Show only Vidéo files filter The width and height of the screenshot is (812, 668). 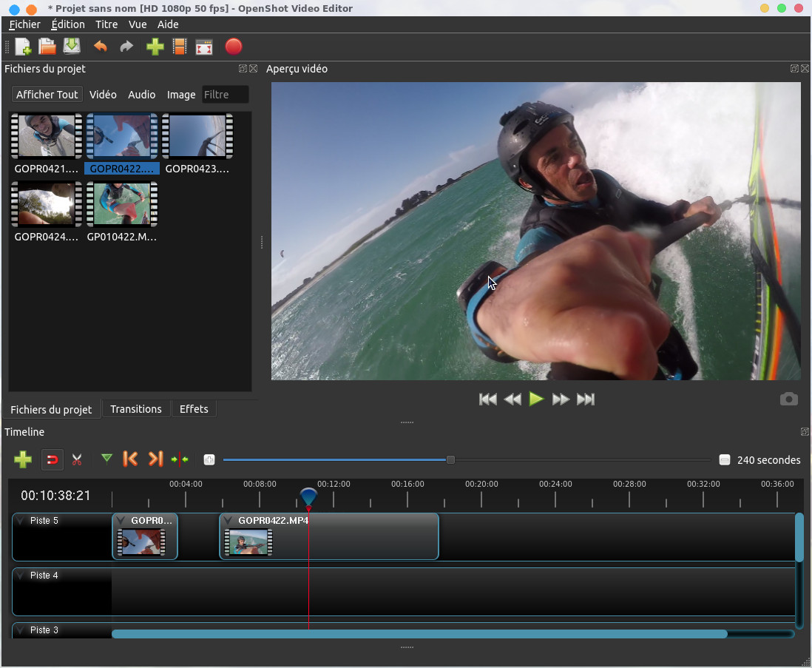click(103, 95)
